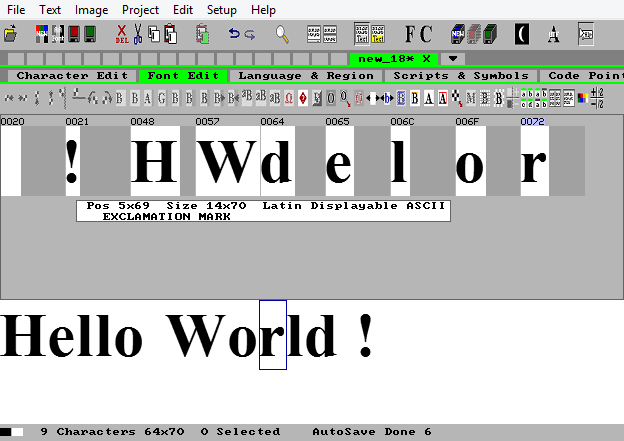Open the Language & Region tab
The width and height of the screenshot is (624, 441).
(306, 76)
